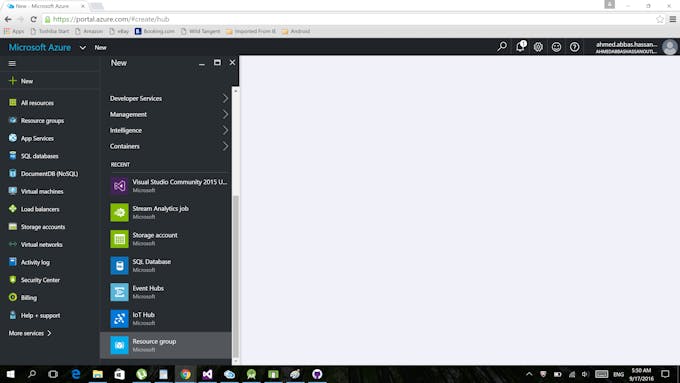The height and width of the screenshot is (383, 680).
Task: Toggle the hamburger sidebar menu
Action: click(12, 63)
